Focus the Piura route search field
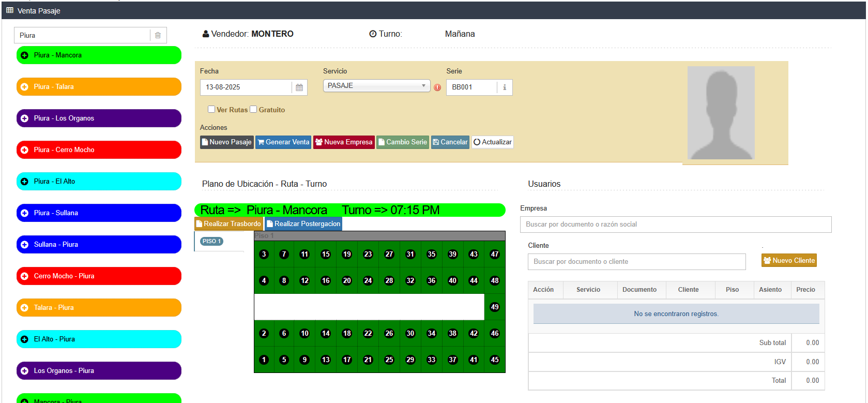 click(82, 35)
